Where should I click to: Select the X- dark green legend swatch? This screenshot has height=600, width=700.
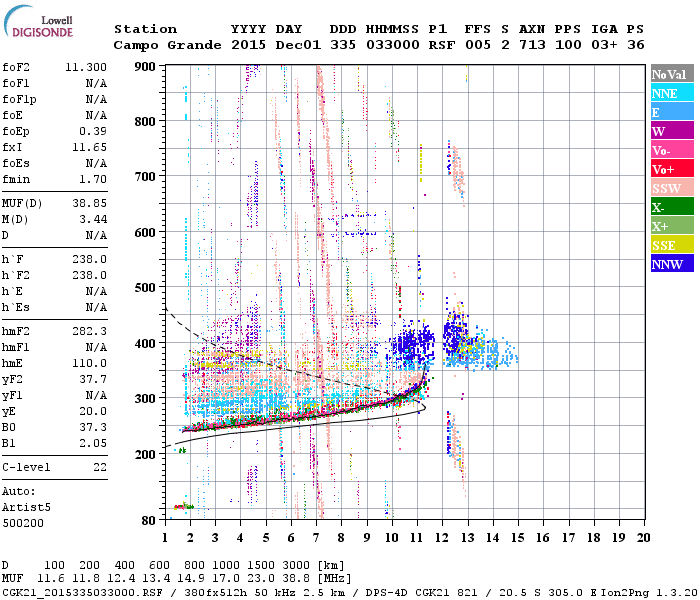(x=672, y=207)
